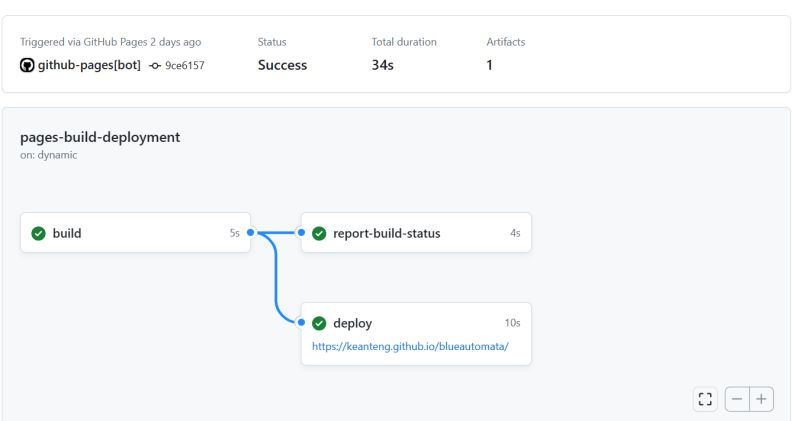
Task: Toggle fullscreen view of the workflow graph
Action: point(705,399)
